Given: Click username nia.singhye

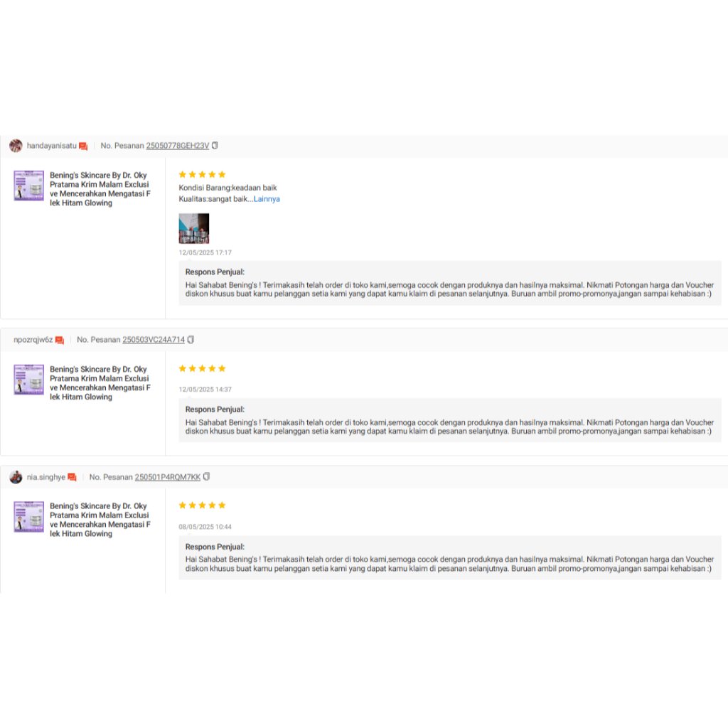Looking at the screenshot, I should 46,477.
